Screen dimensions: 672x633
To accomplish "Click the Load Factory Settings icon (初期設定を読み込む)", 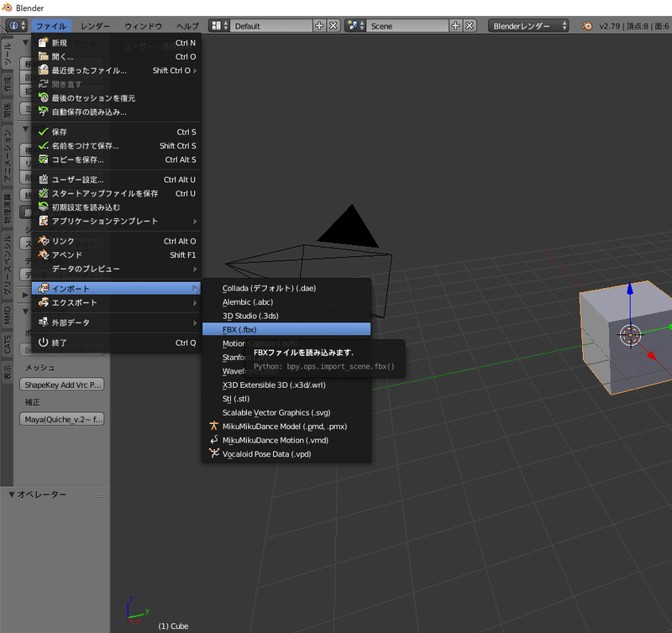I will coord(43,207).
